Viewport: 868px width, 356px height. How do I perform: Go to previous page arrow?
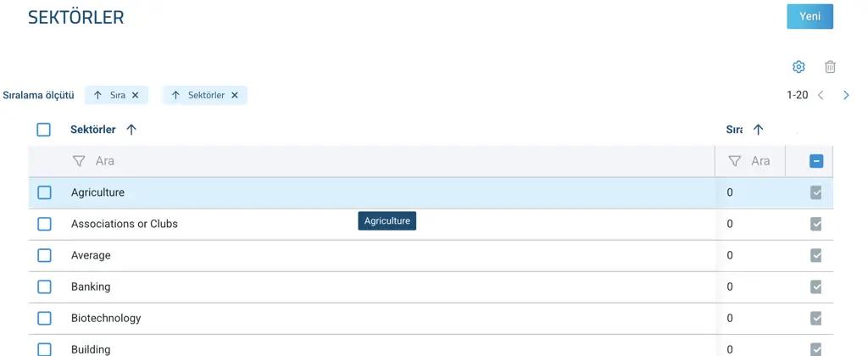coord(821,95)
